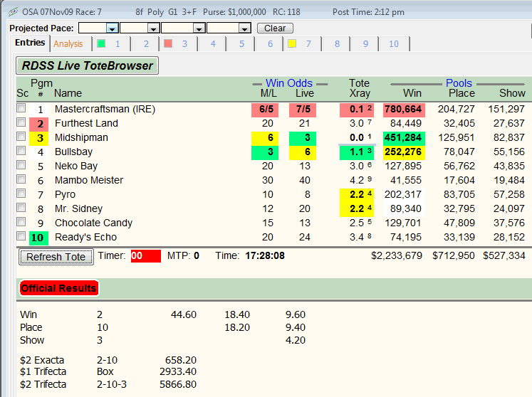The height and width of the screenshot is (397, 532).
Task: Open race tab 3 with the red marker
Action: click(x=178, y=43)
